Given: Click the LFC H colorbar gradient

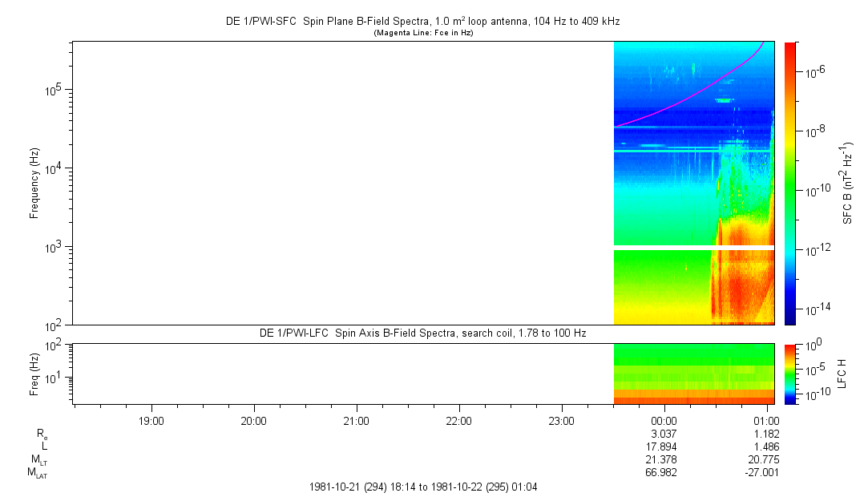Looking at the screenshot, I should click(x=789, y=373).
